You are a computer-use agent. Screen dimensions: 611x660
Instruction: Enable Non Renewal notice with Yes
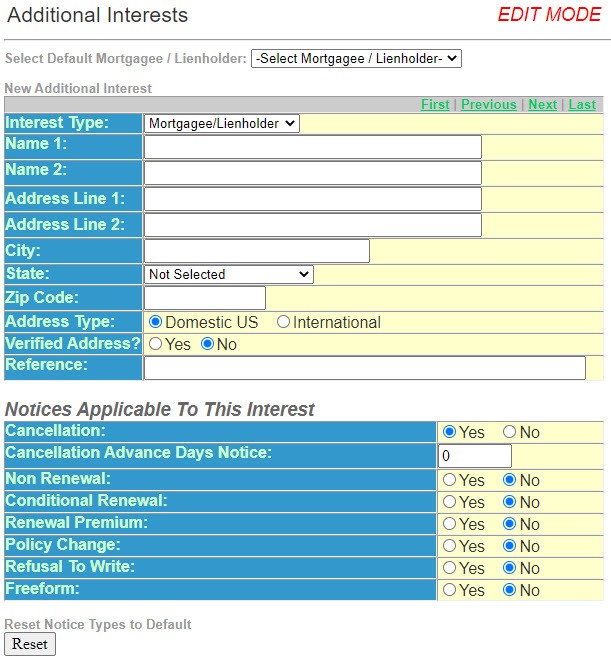(450, 480)
